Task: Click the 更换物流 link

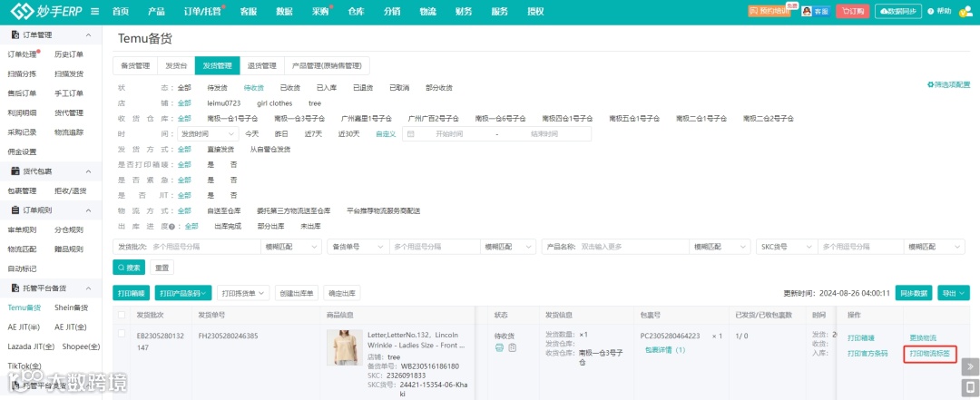Action: (x=923, y=338)
